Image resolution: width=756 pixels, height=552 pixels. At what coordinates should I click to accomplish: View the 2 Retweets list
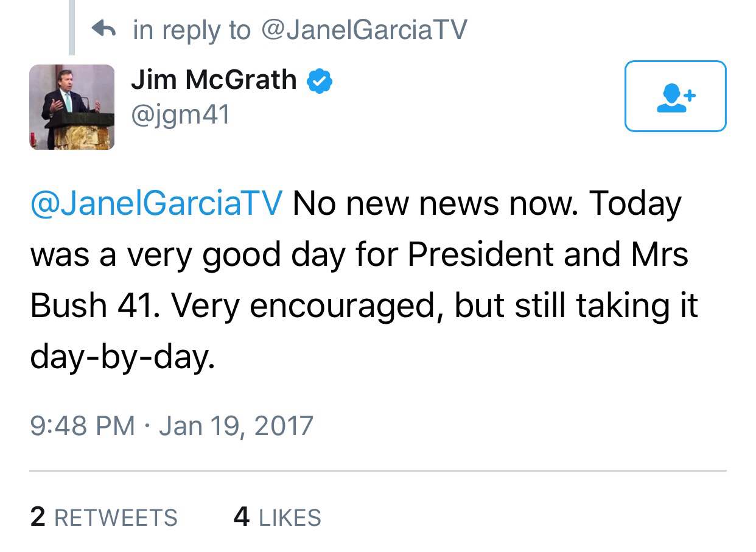point(103,517)
